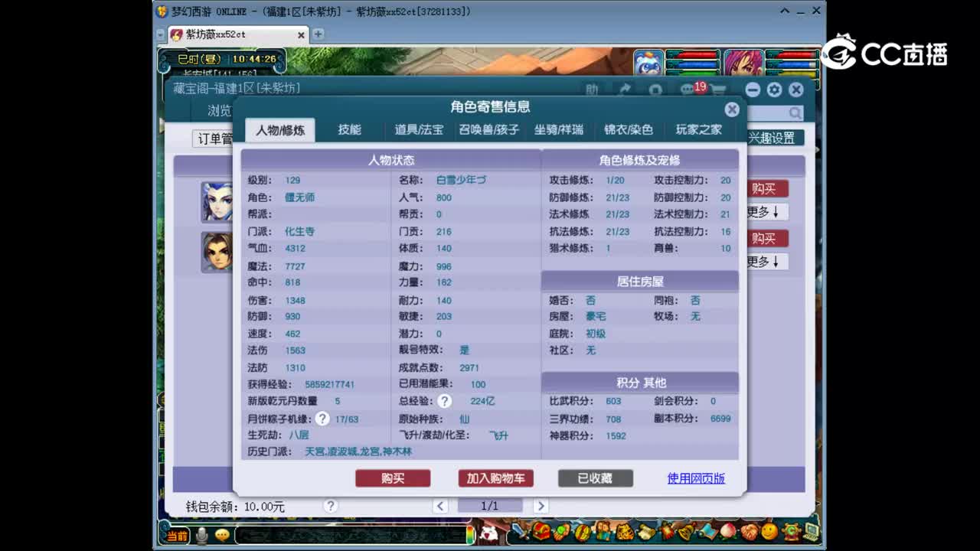Click the second listing's 购买 button behind dialog
980x551 pixels.
[766, 239]
